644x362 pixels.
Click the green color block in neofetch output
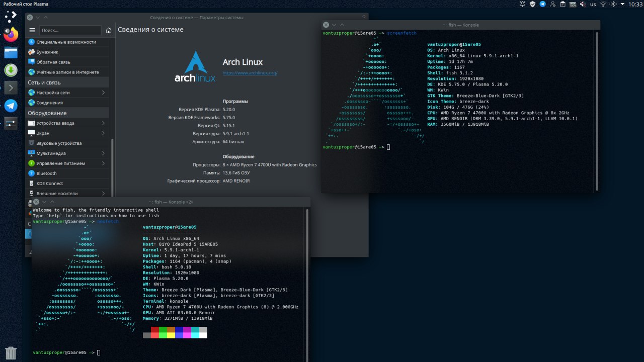[x=163, y=329]
